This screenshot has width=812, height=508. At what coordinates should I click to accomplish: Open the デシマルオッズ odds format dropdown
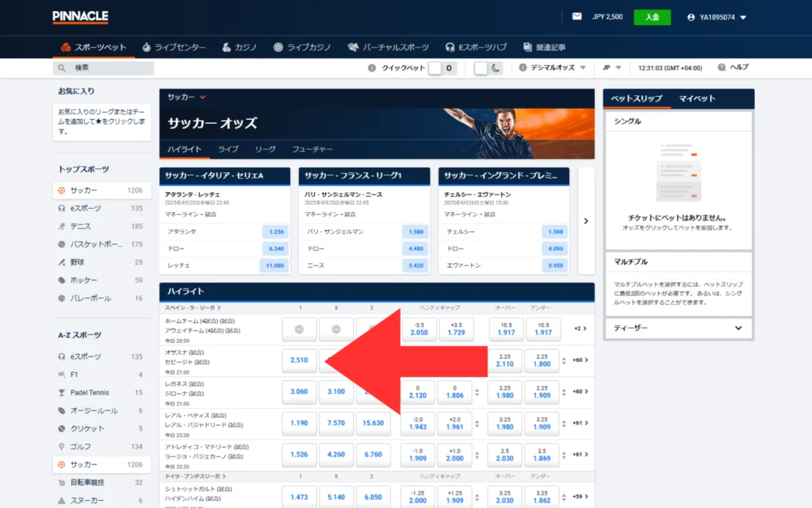pyautogui.click(x=553, y=68)
